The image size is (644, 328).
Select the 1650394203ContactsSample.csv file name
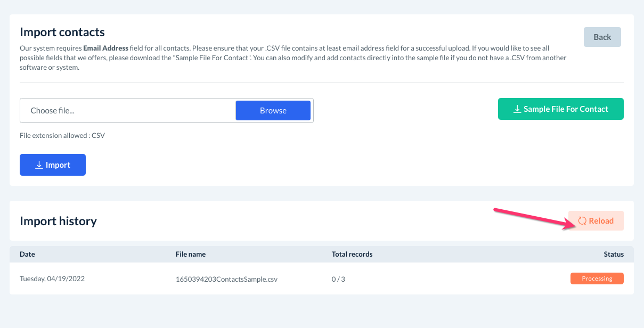click(226, 279)
